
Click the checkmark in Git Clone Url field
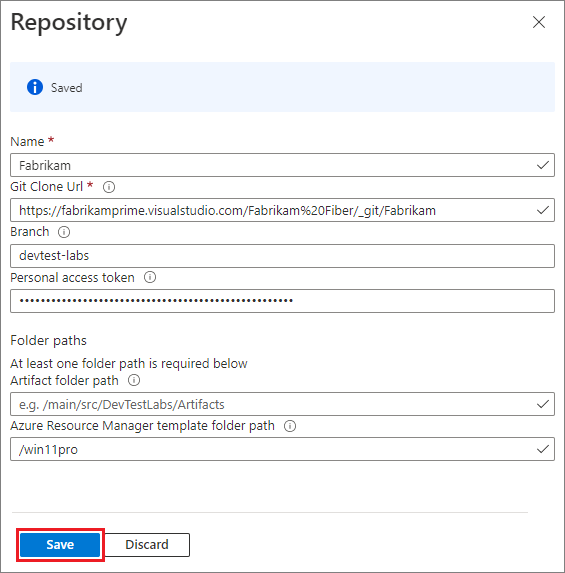[x=543, y=210]
